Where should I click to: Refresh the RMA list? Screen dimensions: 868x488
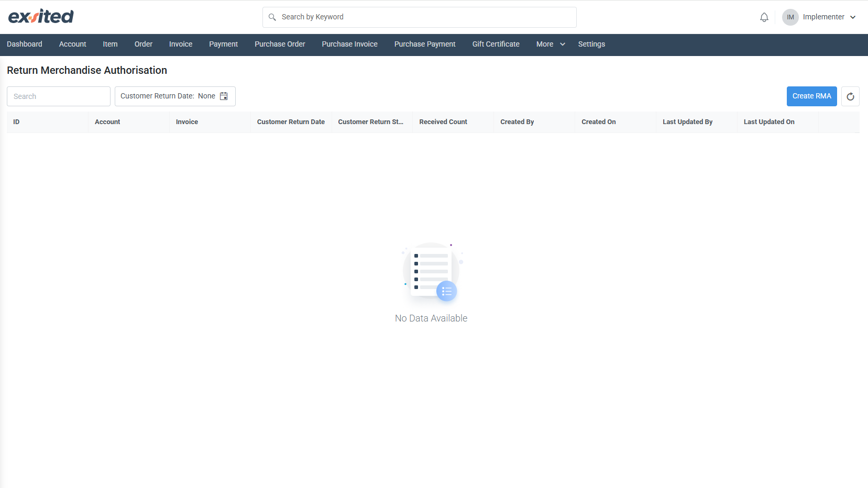(850, 96)
